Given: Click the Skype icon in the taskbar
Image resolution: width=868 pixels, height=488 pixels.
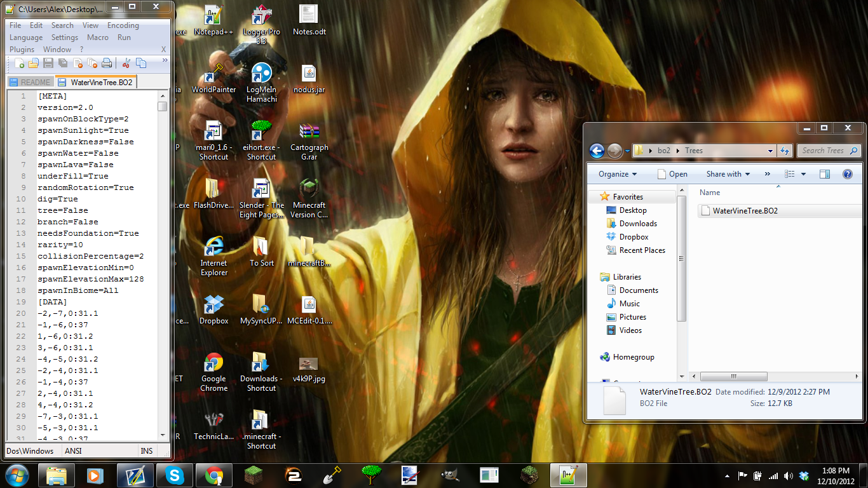Looking at the screenshot, I should coord(175,475).
